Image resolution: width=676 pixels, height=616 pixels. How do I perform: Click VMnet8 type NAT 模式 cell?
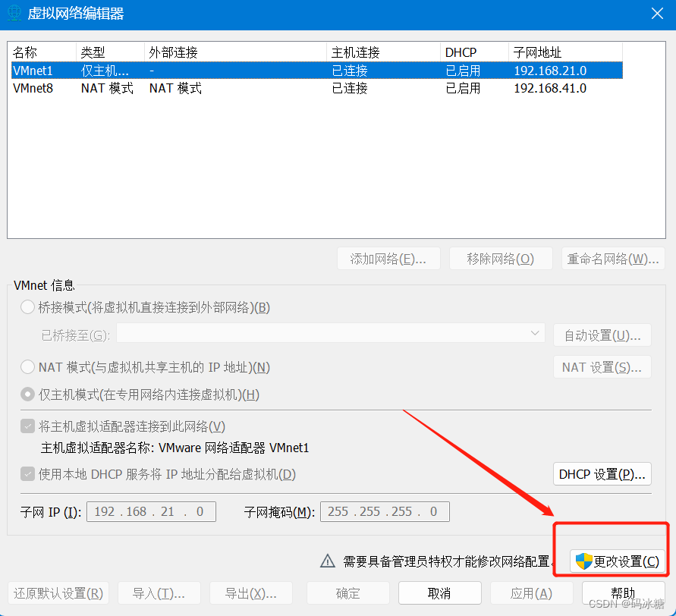coord(107,88)
